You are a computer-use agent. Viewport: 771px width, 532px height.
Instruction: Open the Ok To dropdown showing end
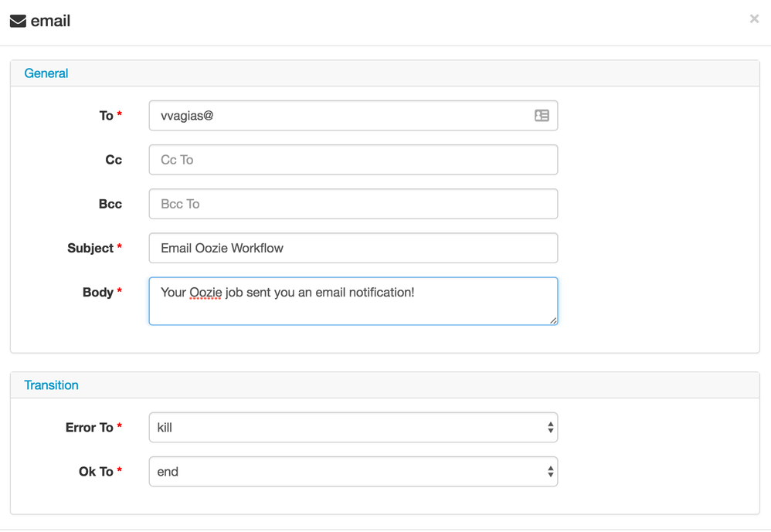[x=353, y=472]
